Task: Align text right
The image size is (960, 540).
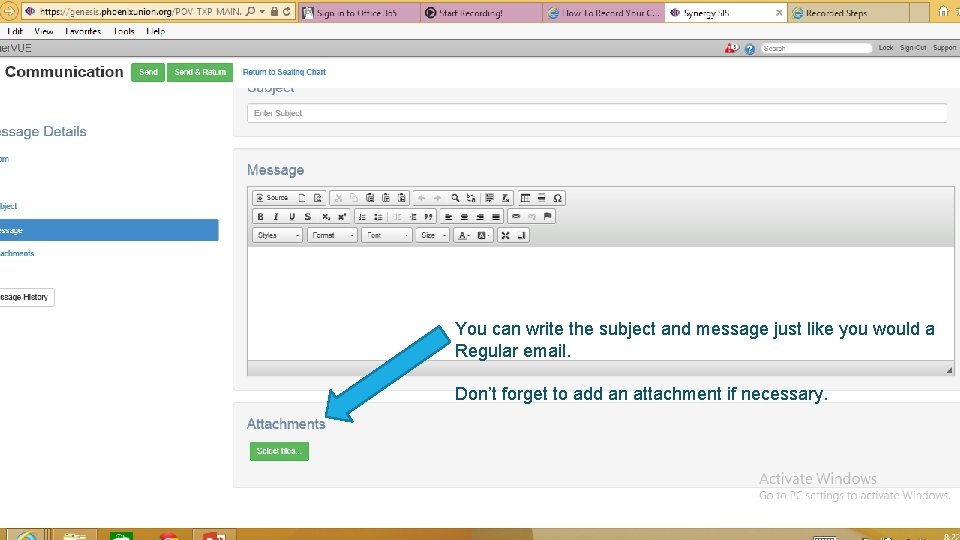Action: point(480,217)
